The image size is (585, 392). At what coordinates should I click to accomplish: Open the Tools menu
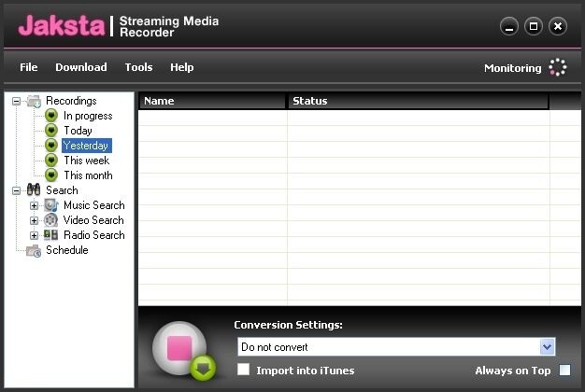click(x=138, y=67)
